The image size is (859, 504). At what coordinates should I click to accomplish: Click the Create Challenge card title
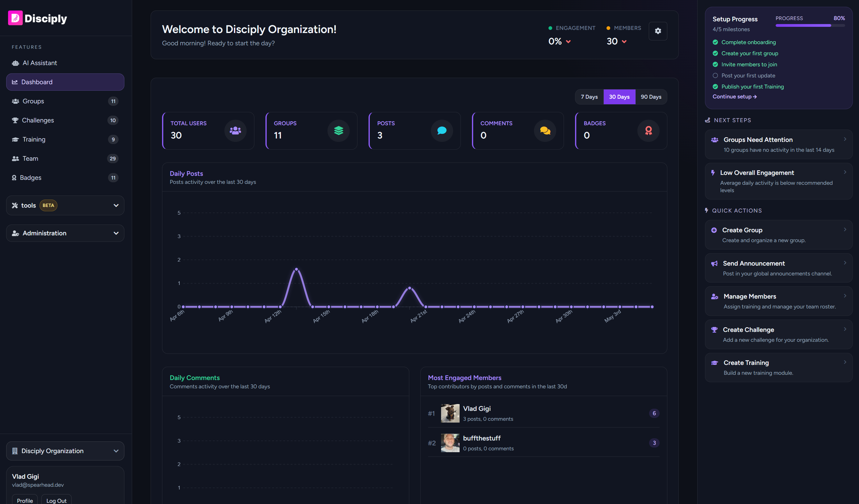(748, 330)
